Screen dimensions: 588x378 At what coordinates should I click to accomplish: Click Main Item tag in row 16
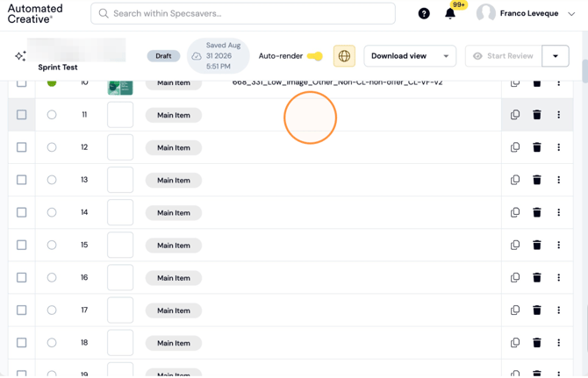tap(174, 278)
